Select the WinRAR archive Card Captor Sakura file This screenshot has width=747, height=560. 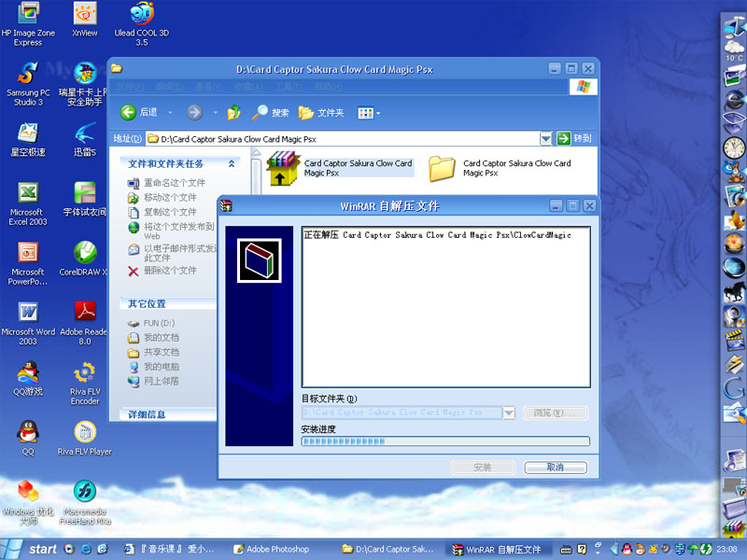tap(340, 168)
